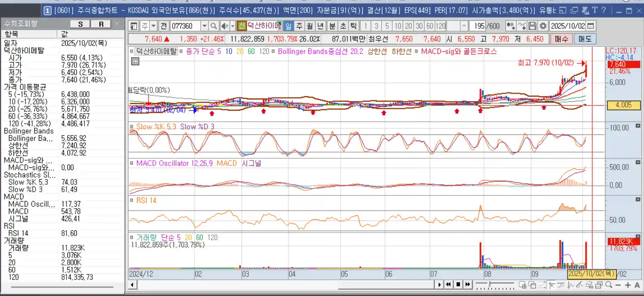This screenshot has height=296, width=644.
Task: Click the 최우선 priority price label
Action: coord(378,39)
